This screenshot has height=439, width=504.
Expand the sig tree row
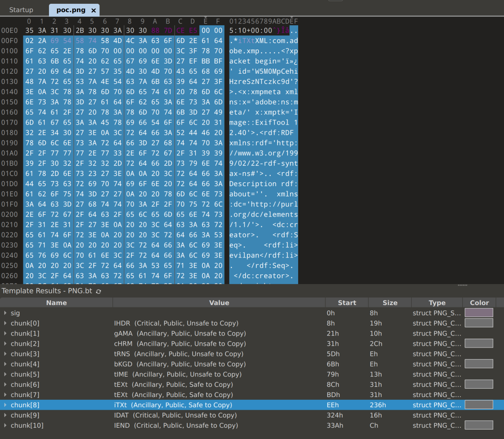(5, 313)
